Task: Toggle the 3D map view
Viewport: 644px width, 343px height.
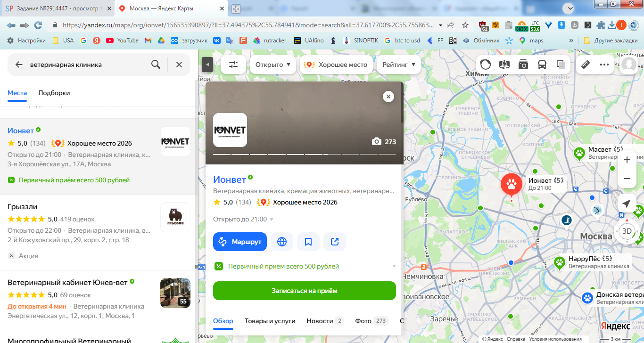Action: coord(627,231)
